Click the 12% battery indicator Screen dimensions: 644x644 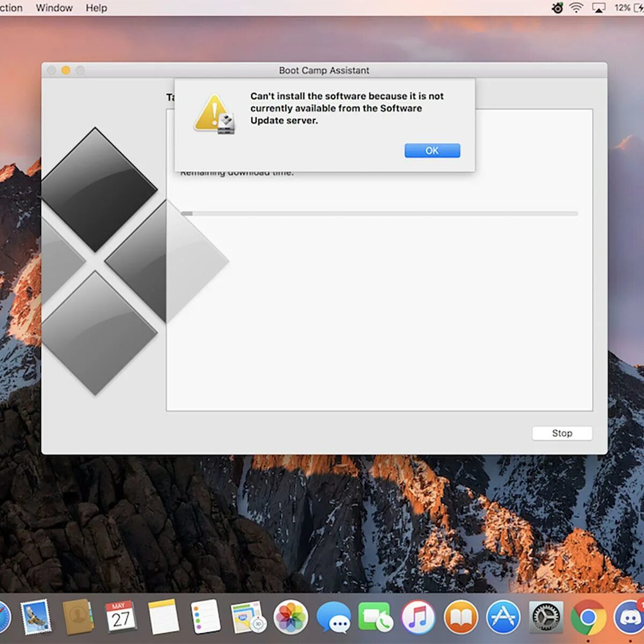(x=629, y=8)
